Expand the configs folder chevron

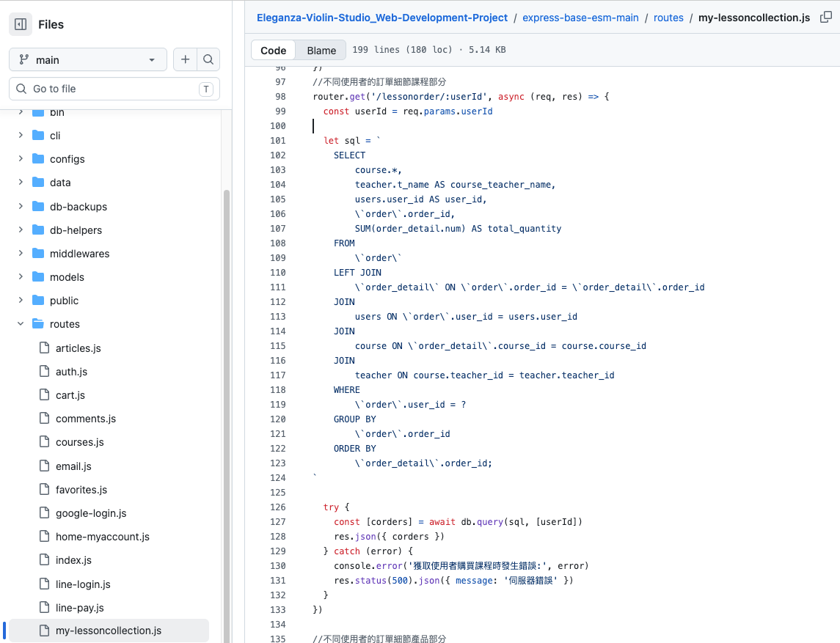[x=21, y=159]
